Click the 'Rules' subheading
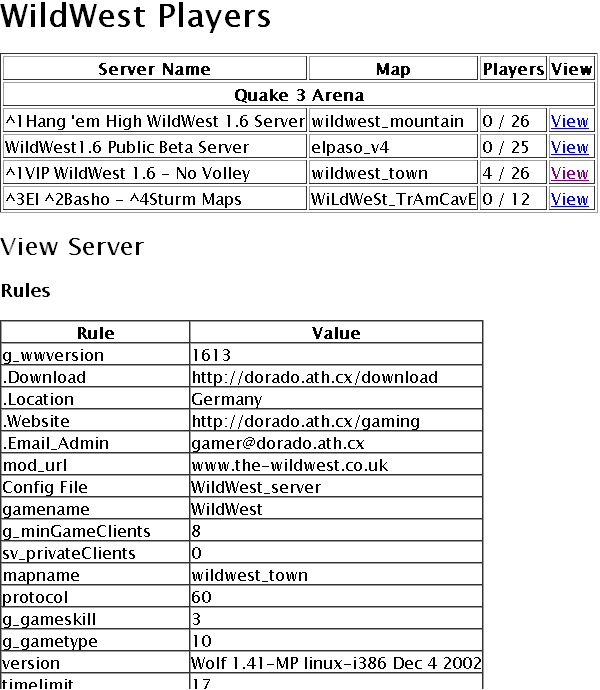 pos(26,291)
